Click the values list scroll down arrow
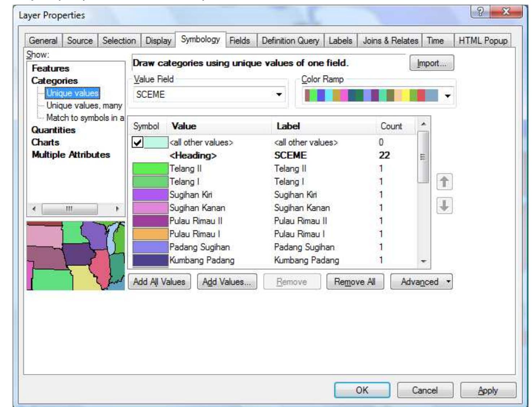The image size is (532, 407). click(423, 261)
